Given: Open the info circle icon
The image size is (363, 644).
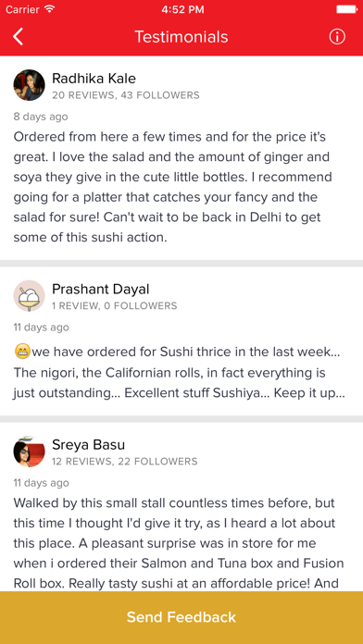Looking at the screenshot, I should click(337, 37).
